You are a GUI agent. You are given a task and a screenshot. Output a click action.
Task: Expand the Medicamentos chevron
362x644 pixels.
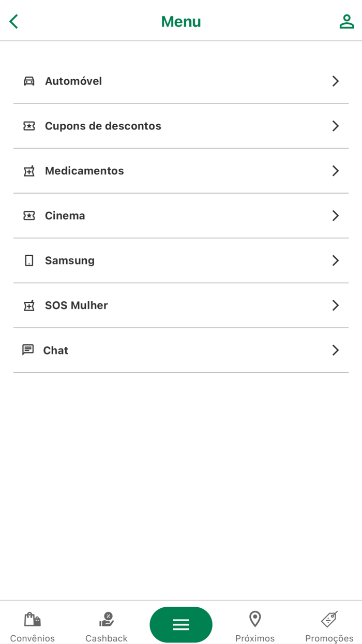coord(336,171)
